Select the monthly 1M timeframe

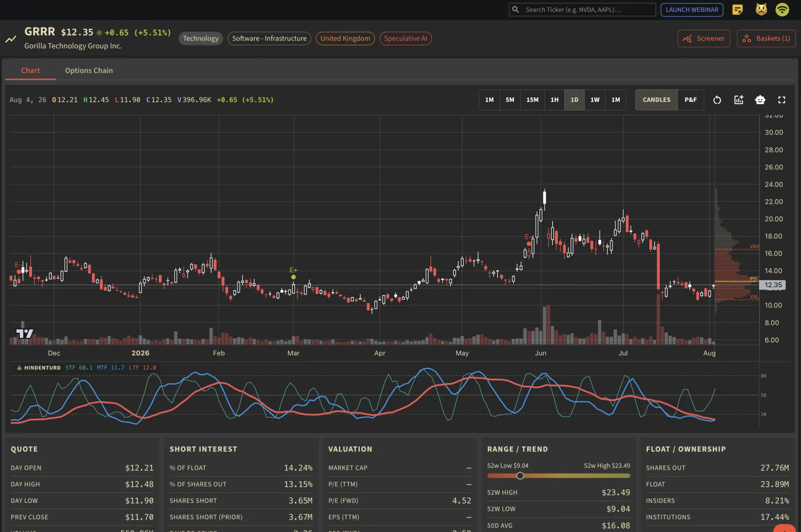[615, 100]
